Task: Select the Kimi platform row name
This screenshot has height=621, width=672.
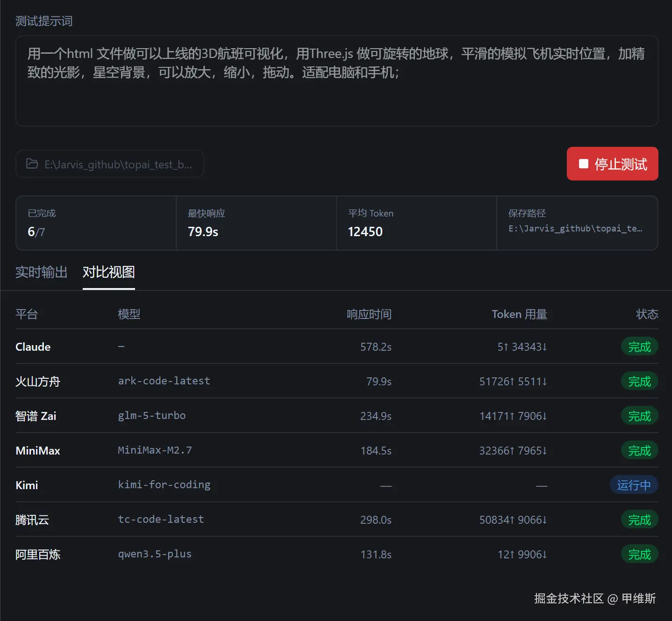Action: 27,485
